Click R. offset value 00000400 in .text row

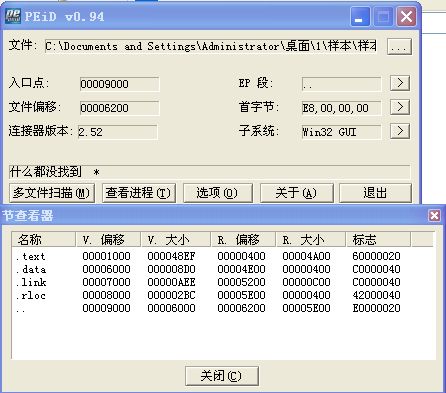[241, 256]
